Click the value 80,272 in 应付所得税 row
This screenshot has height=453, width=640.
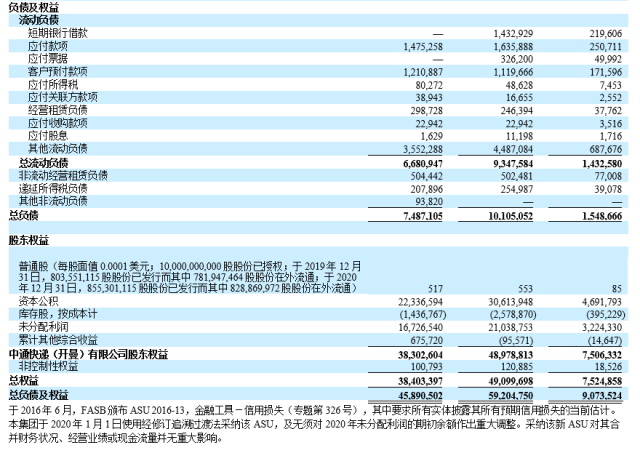(429, 86)
